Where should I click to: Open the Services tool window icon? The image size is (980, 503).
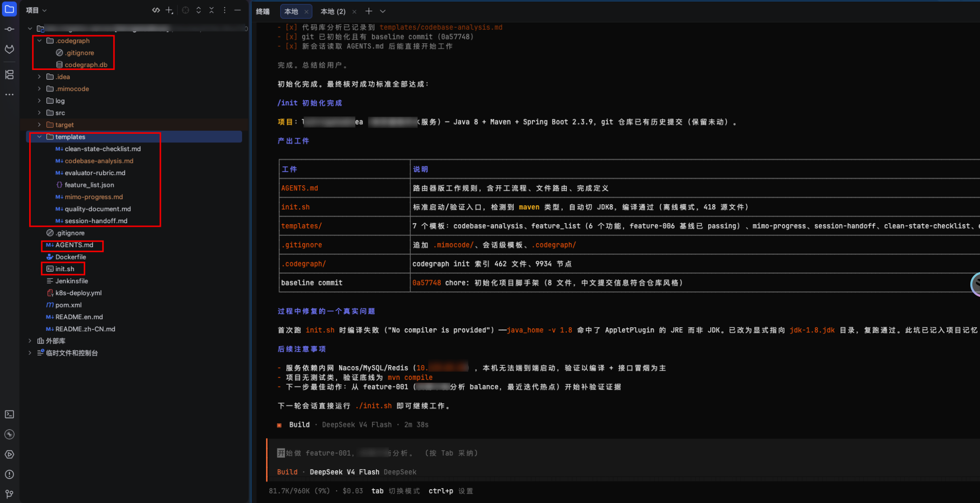click(x=9, y=435)
